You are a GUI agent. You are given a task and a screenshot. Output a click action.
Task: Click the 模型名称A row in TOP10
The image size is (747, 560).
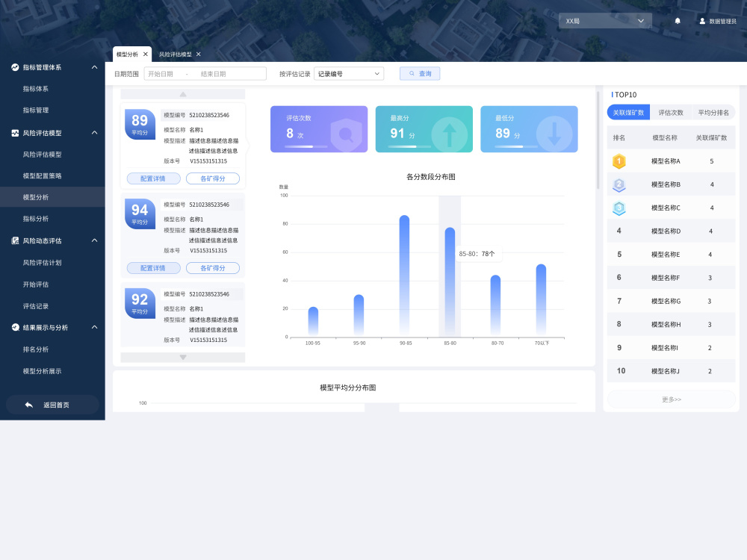672,161
